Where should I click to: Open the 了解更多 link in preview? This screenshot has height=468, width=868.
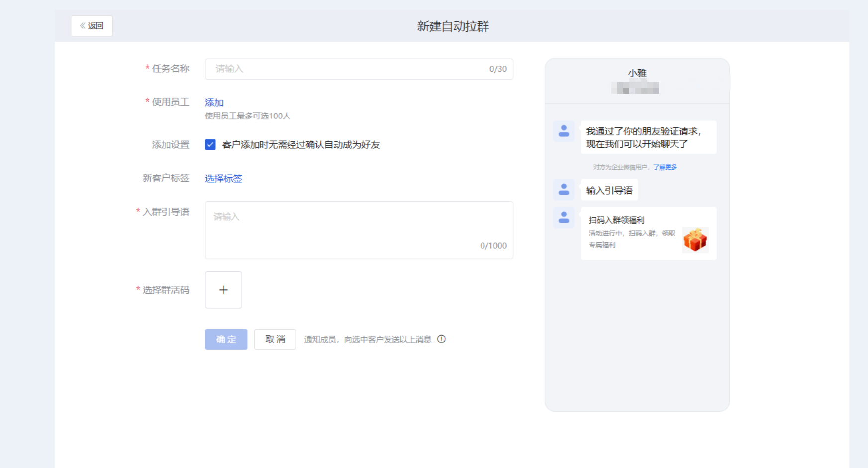[665, 167]
